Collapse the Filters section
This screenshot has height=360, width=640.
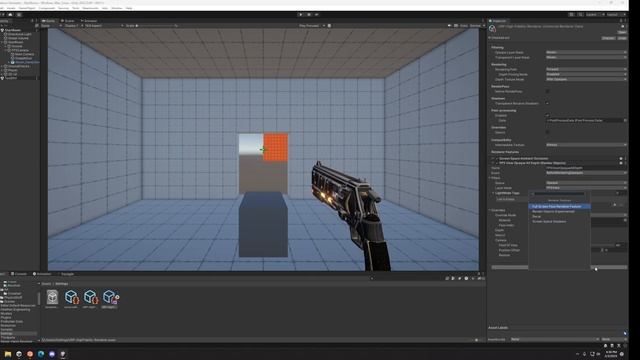coord(490,178)
